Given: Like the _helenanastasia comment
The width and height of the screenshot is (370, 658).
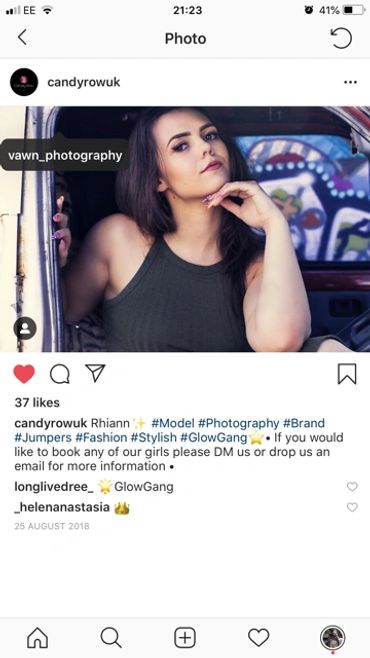Looking at the screenshot, I should coord(352,507).
